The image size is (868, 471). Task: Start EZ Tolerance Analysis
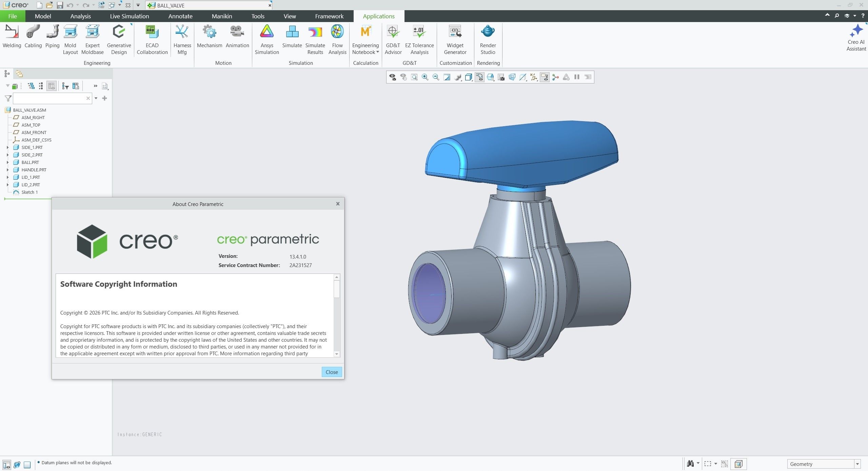tap(419, 40)
